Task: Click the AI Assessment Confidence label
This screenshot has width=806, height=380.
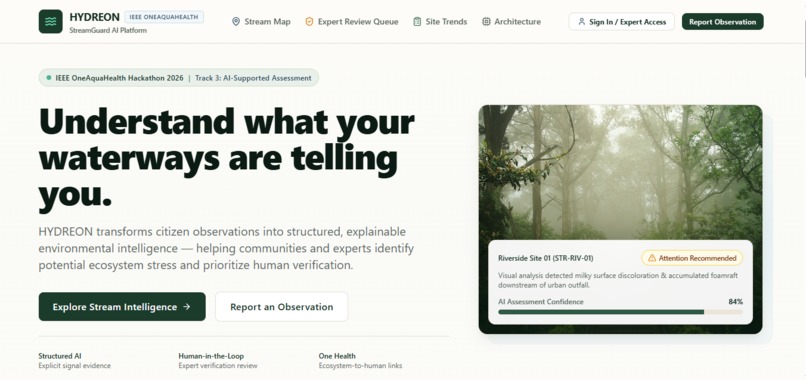Action: pos(541,302)
